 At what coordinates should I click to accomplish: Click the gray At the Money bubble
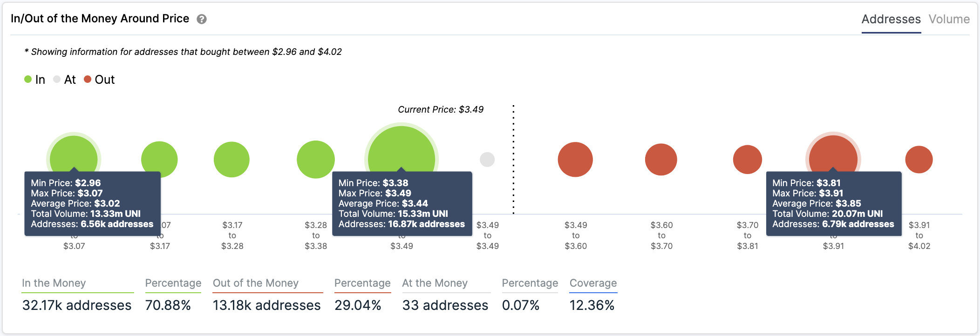click(487, 160)
